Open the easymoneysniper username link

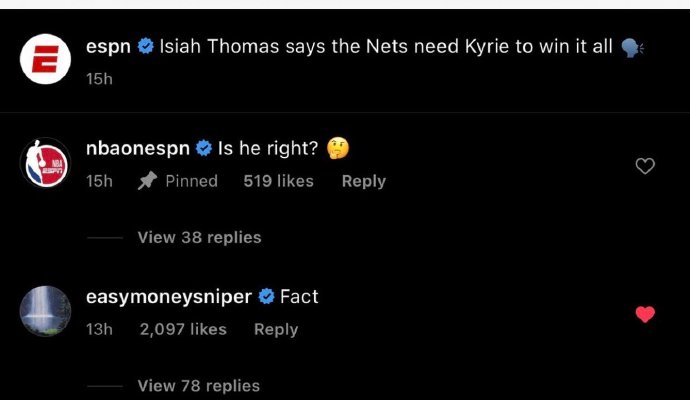[169, 297]
